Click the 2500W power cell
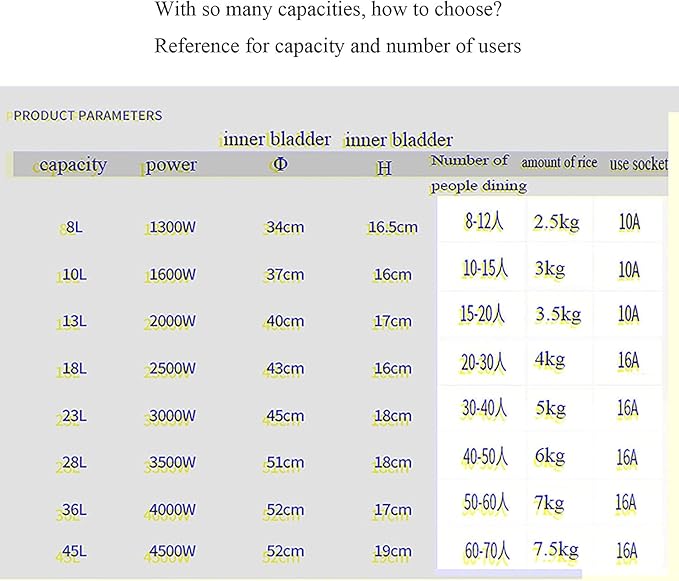 pyautogui.click(x=172, y=369)
